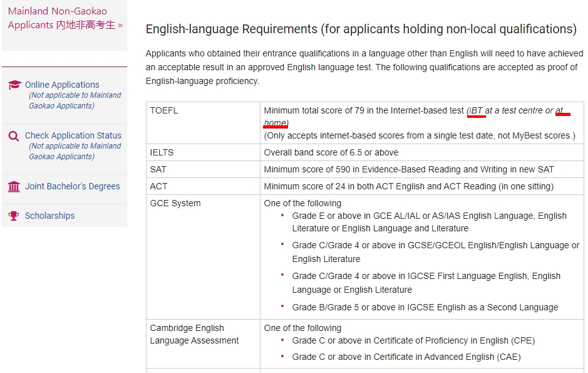
Task: Click the SAT row label
Action: pos(158,169)
